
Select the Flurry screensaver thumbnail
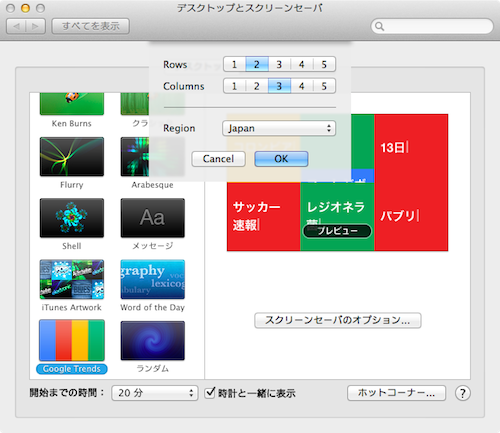(72, 156)
